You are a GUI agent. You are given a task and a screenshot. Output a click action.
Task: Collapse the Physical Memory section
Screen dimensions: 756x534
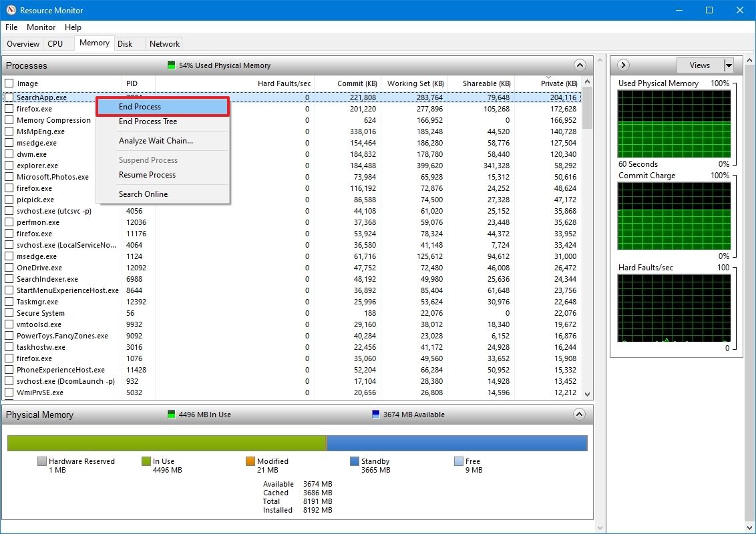(580, 414)
